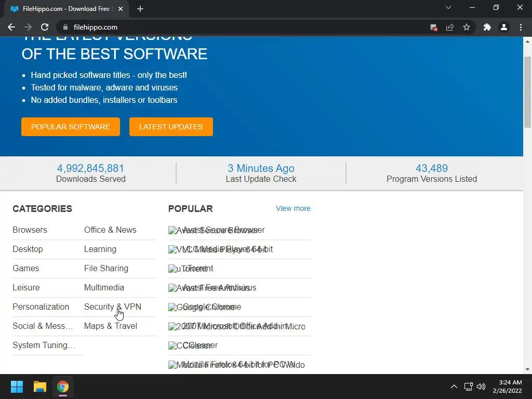Image resolution: width=532 pixels, height=399 pixels.
Task: Click the scrollbar down arrow
Action: point(528,369)
